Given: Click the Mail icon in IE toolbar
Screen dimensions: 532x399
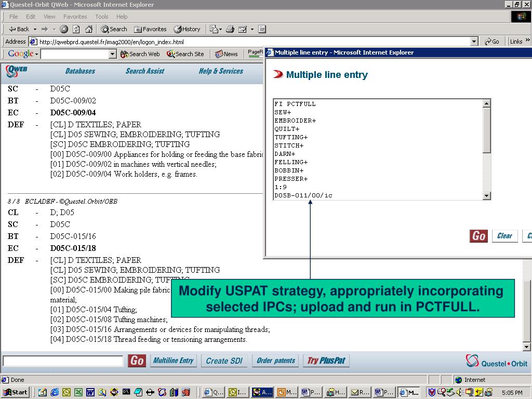Looking at the screenshot, I should point(214,29).
